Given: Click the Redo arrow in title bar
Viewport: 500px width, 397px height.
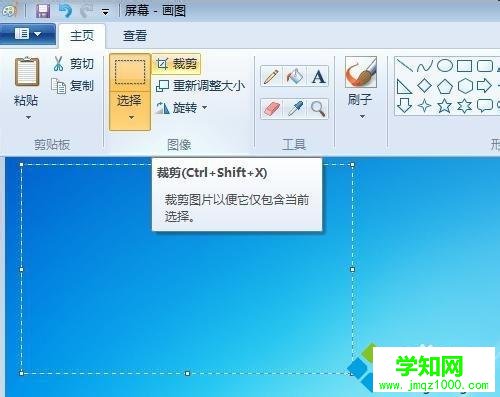Looking at the screenshot, I should click(x=86, y=11).
